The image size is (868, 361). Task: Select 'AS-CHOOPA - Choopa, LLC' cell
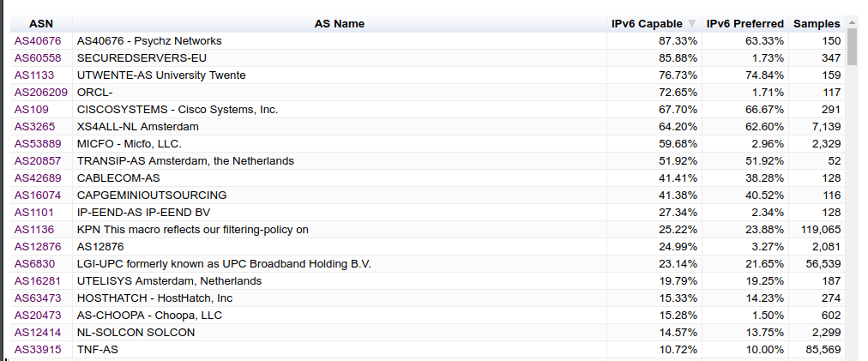340,316
